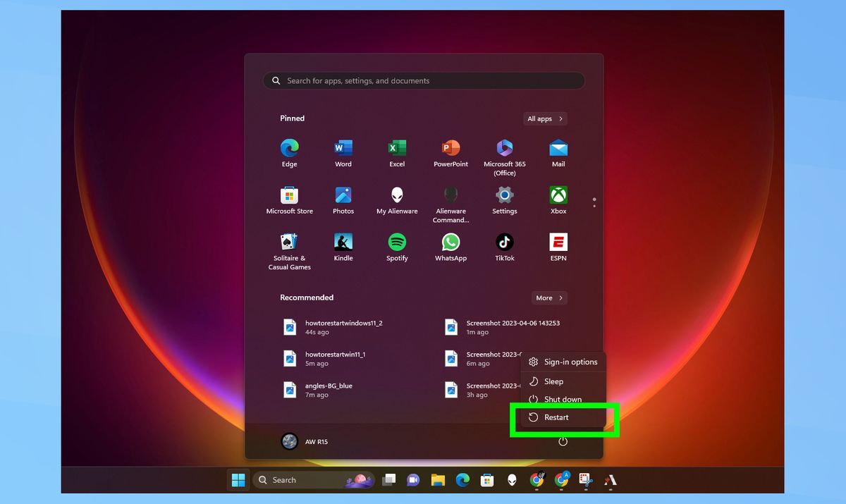
Task: Launch the TikTok app
Action: (504, 244)
